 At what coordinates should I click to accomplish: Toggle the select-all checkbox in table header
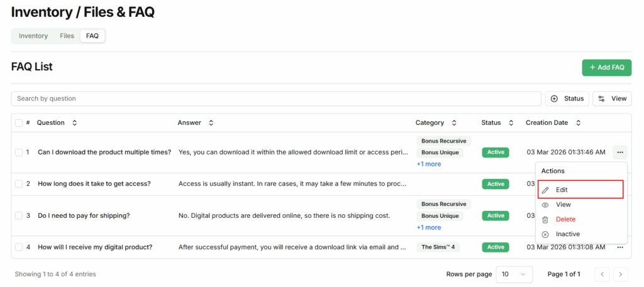point(19,123)
